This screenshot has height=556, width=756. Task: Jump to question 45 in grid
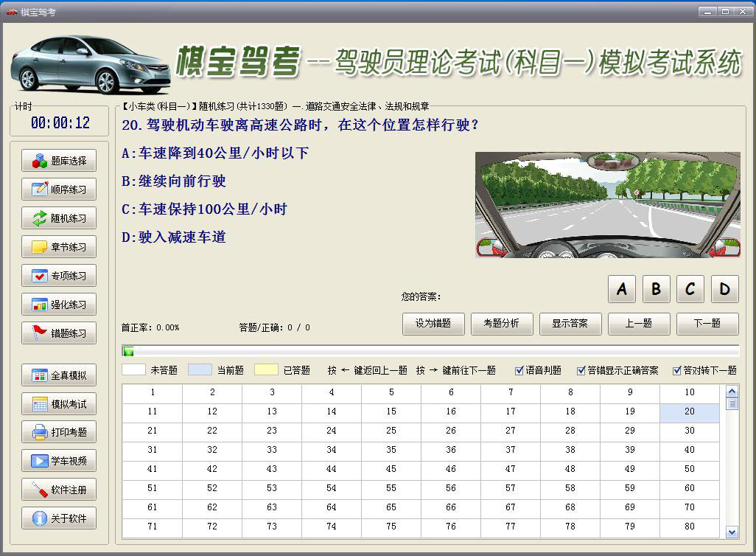click(391, 469)
